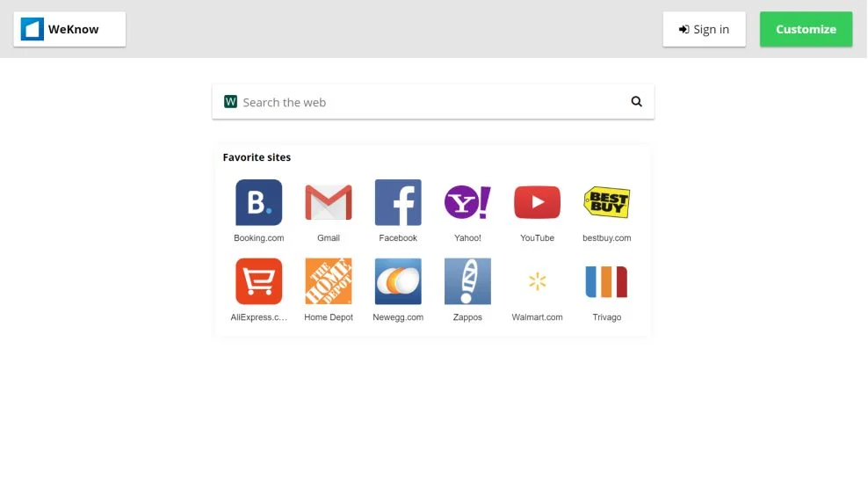Click the Booking.com text label

pos(258,237)
